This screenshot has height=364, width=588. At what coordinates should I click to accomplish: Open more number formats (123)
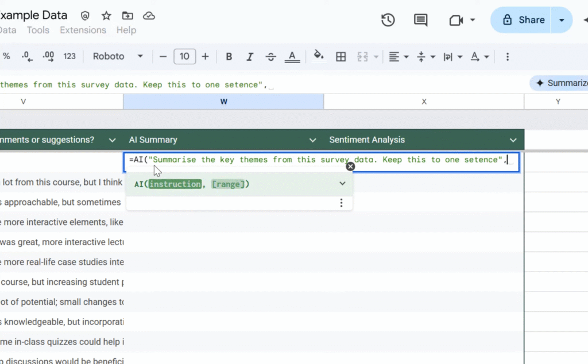click(x=69, y=56)
